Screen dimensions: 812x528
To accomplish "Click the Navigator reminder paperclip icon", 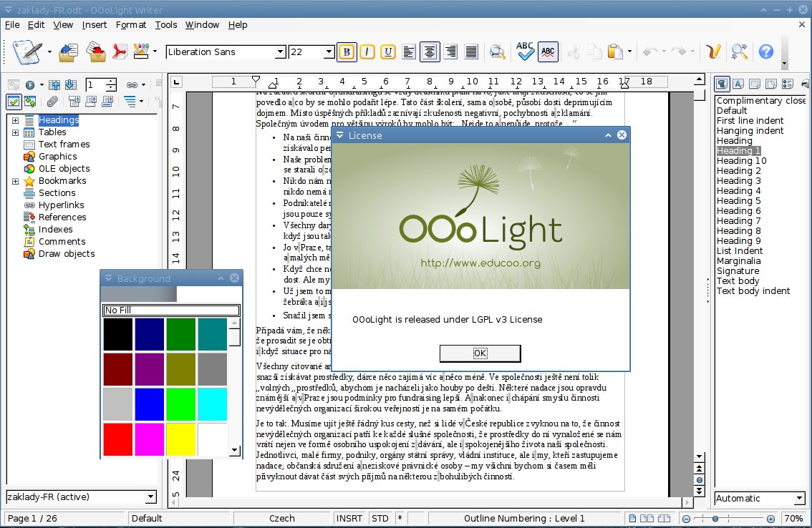I will click(52, 102).
